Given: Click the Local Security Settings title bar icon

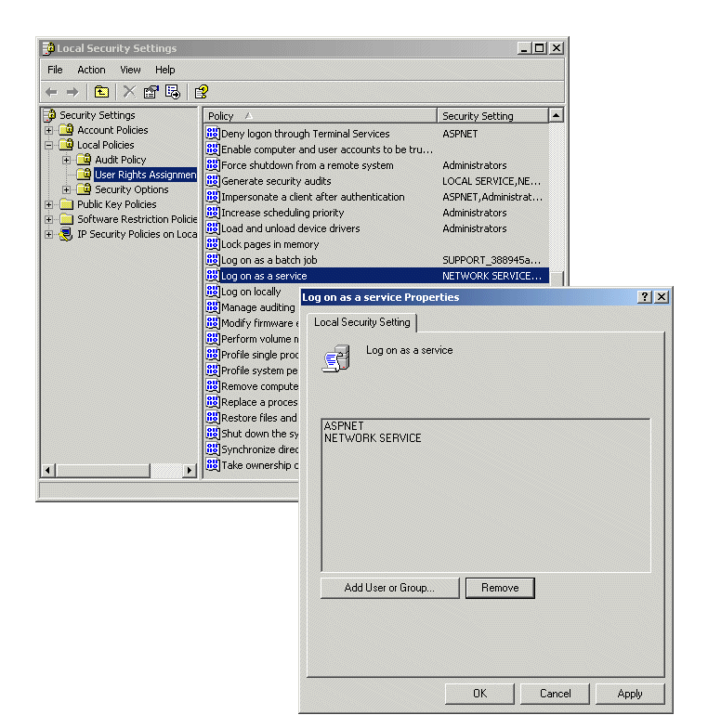Looking at the screenshot, I should (48, 48).
